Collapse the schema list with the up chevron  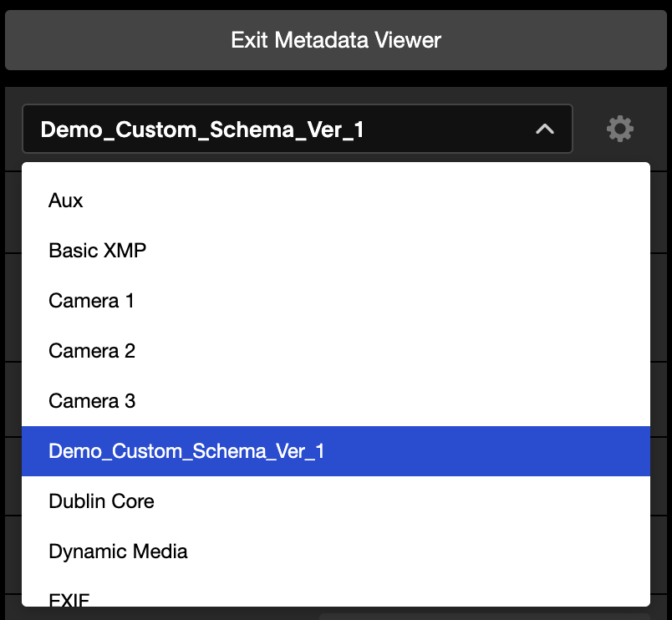tap(545, 129)
